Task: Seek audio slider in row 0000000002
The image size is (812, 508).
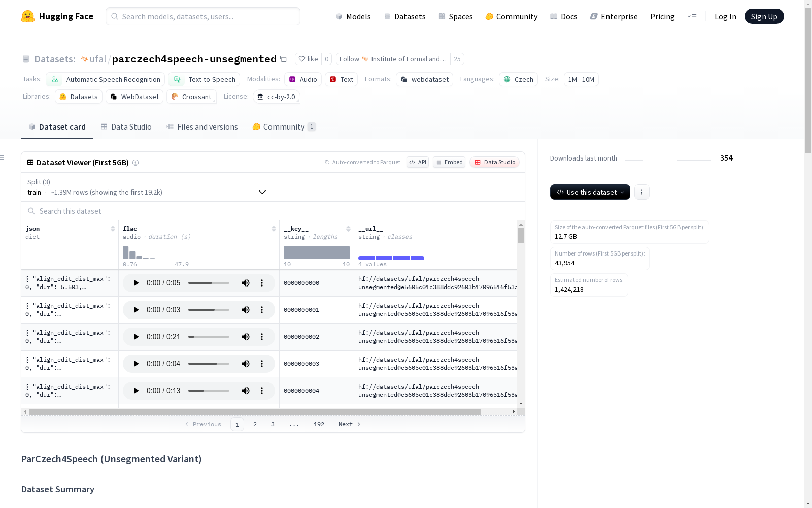Action: point(209,337)
